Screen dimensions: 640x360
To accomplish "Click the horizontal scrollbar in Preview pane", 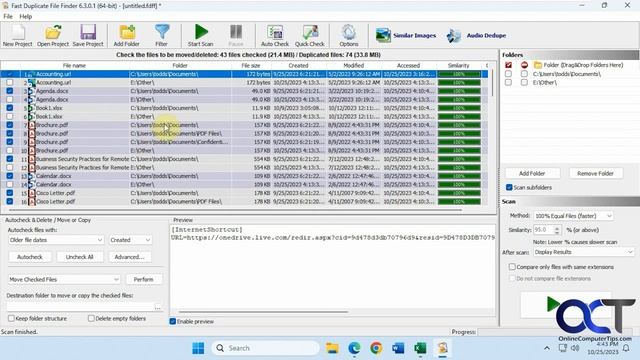I will pyautogui.click(x=263, y=312).
